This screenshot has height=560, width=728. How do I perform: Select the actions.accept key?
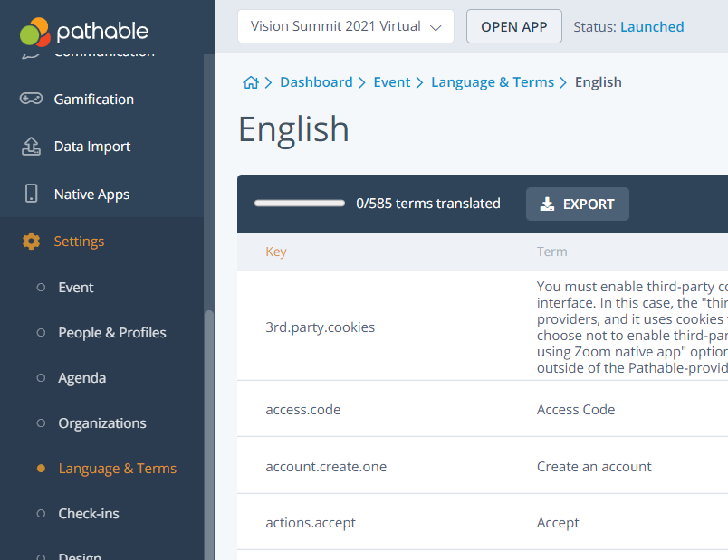pos(311,523)
